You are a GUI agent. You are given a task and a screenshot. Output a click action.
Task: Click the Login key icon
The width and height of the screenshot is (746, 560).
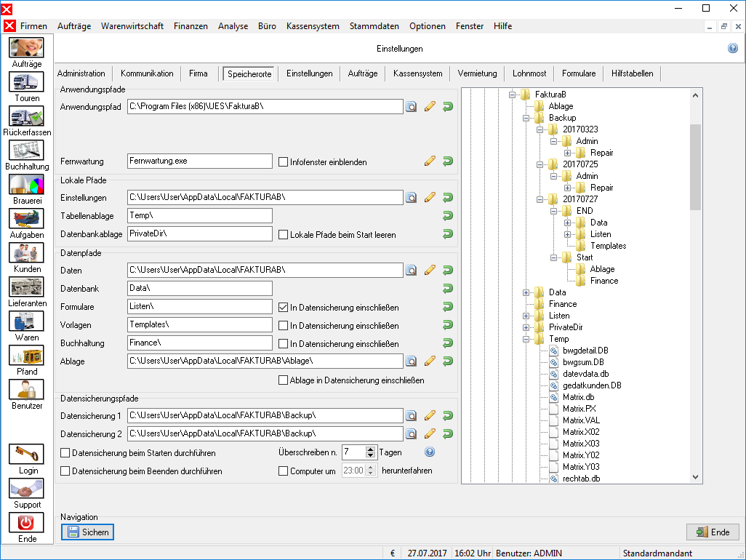pyautogui.click(x=27, y=455)
